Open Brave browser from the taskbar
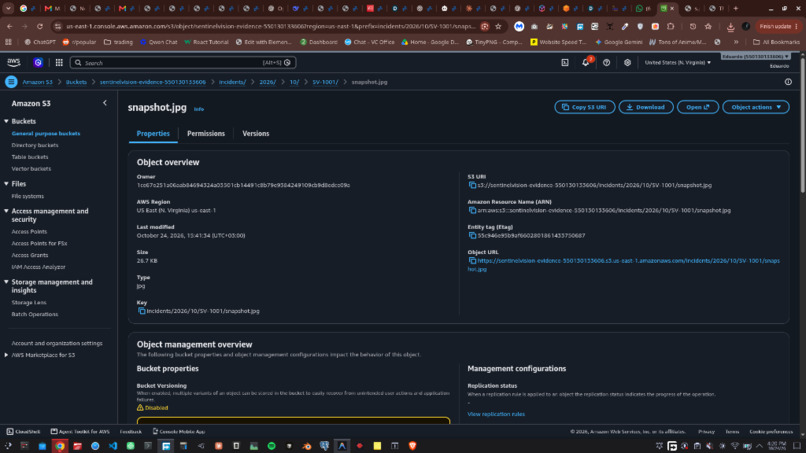806x453 pixels. (412, 446)
